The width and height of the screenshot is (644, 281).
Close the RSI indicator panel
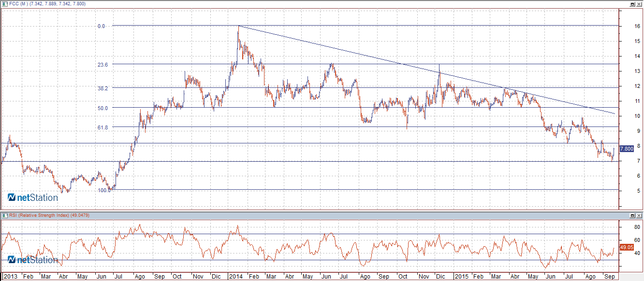639,215
